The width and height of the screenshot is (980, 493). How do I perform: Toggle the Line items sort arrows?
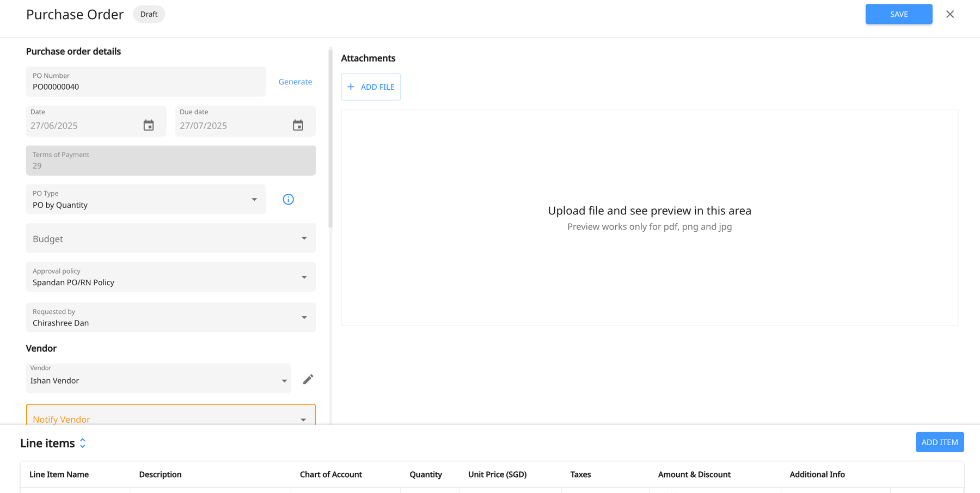click(83, 443)
